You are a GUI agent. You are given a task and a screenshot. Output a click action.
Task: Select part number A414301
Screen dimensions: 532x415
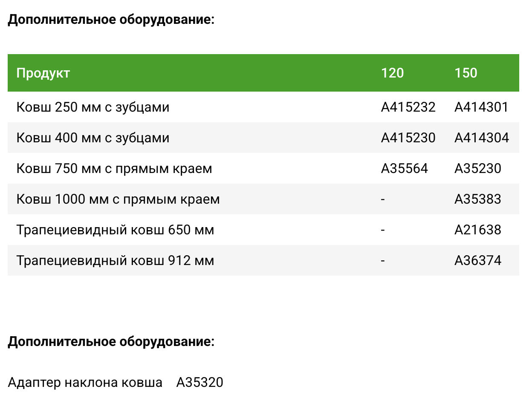(481, 107)
